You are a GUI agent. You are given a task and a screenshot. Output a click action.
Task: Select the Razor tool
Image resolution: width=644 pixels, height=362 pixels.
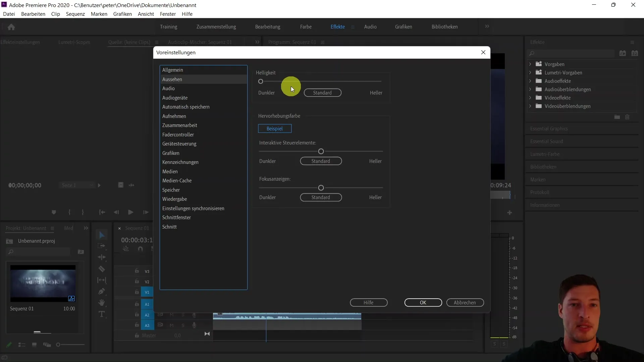tap(102, 268)
